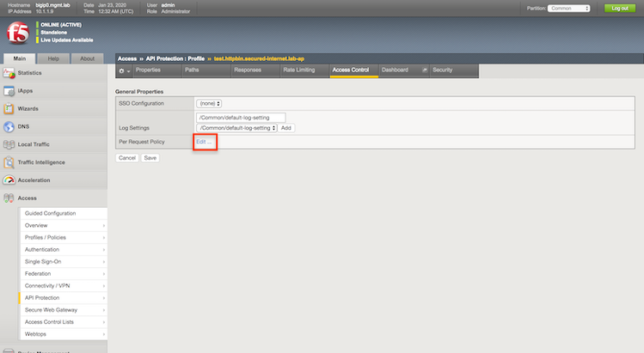This screenshot has height=353, width=644.
Task: Expand the API Protection submenu arrow
Action: click(104, 298)
